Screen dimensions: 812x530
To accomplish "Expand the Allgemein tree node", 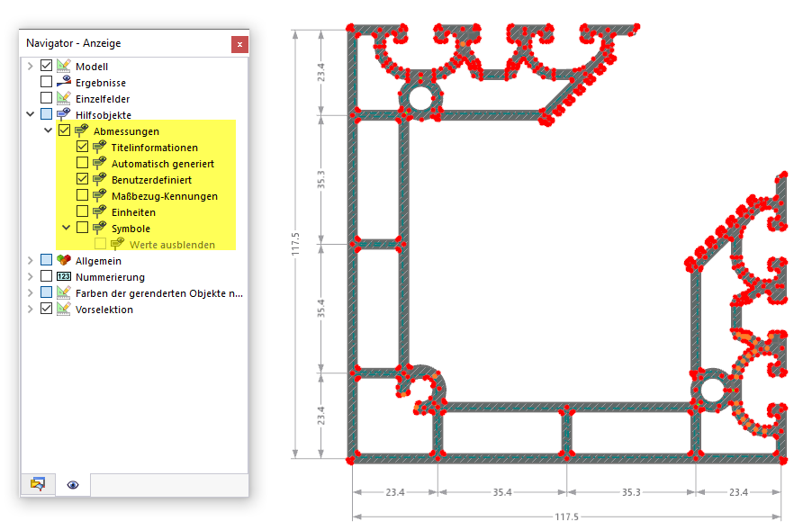I will point(30,260).
